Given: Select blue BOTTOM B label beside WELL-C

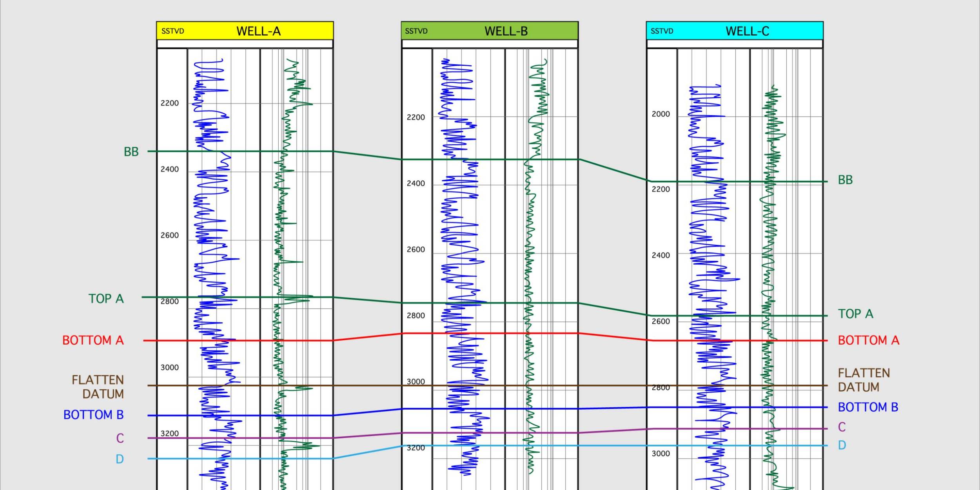Looking at the screenshot, I should [868, 407].
